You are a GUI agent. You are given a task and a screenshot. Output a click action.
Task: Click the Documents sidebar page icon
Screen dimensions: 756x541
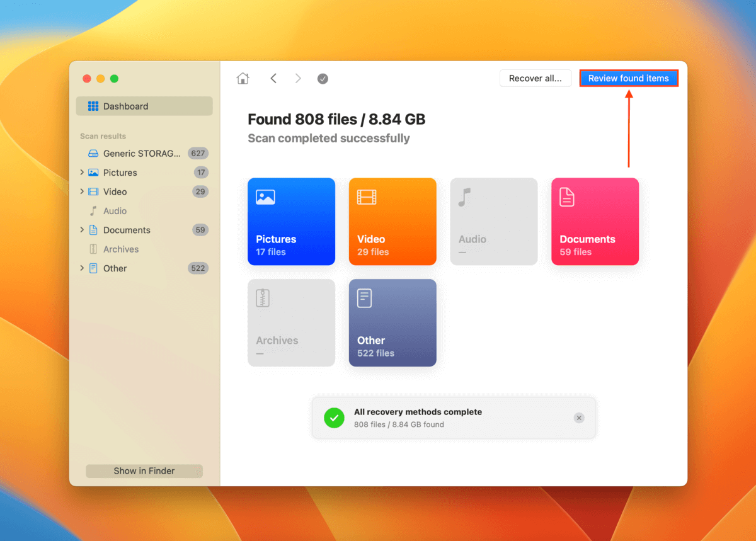point(93,230)
